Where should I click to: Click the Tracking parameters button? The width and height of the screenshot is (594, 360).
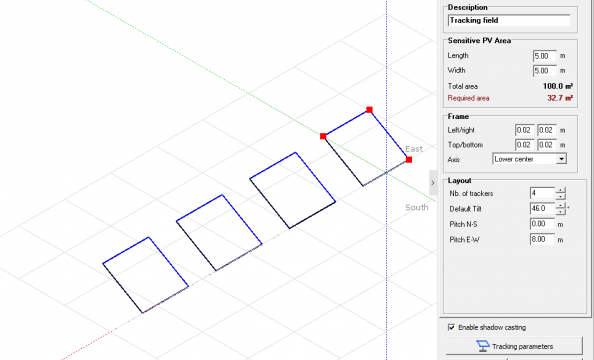click(514, 346)
